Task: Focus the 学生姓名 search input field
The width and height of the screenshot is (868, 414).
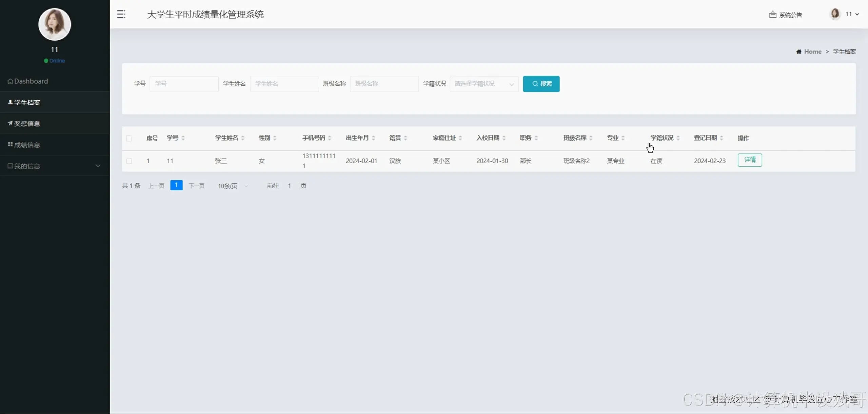Action: 284,84
